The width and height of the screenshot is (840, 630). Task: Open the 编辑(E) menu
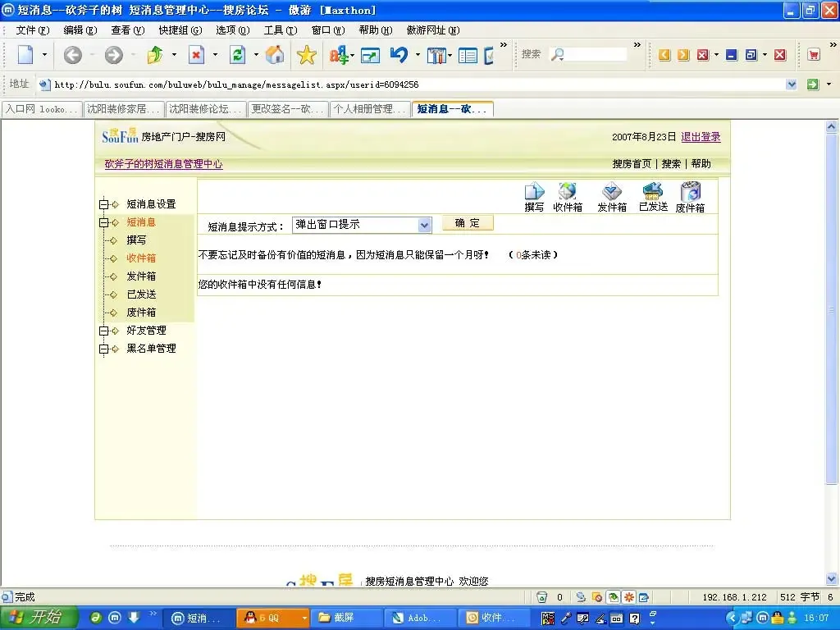(x=80, y=30)
